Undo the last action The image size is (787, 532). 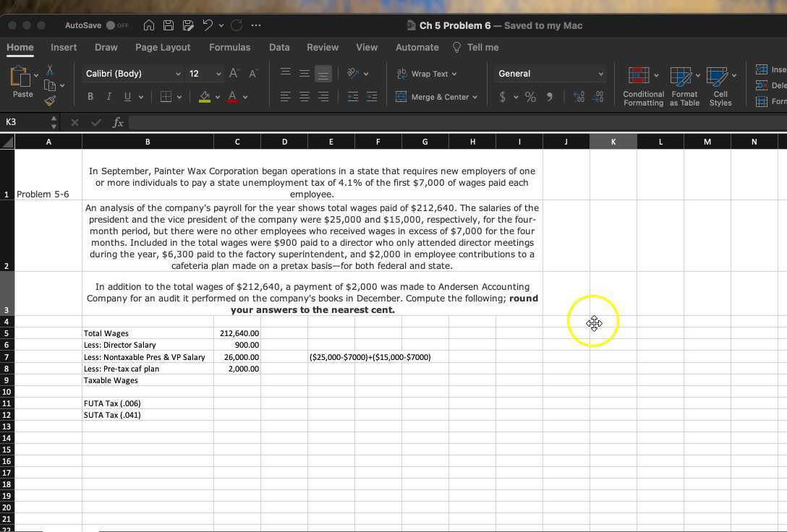208,25
